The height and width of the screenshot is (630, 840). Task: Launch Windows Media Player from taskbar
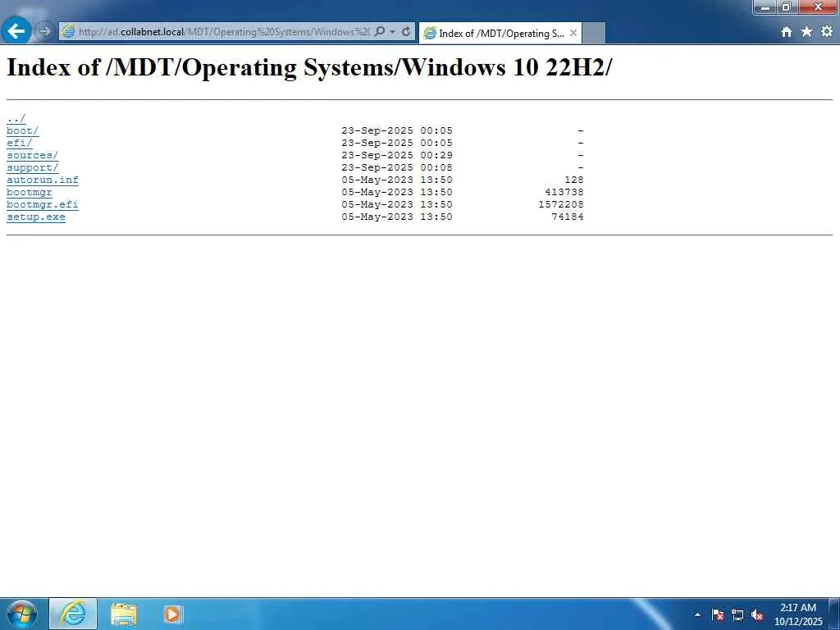click(172, 614)
